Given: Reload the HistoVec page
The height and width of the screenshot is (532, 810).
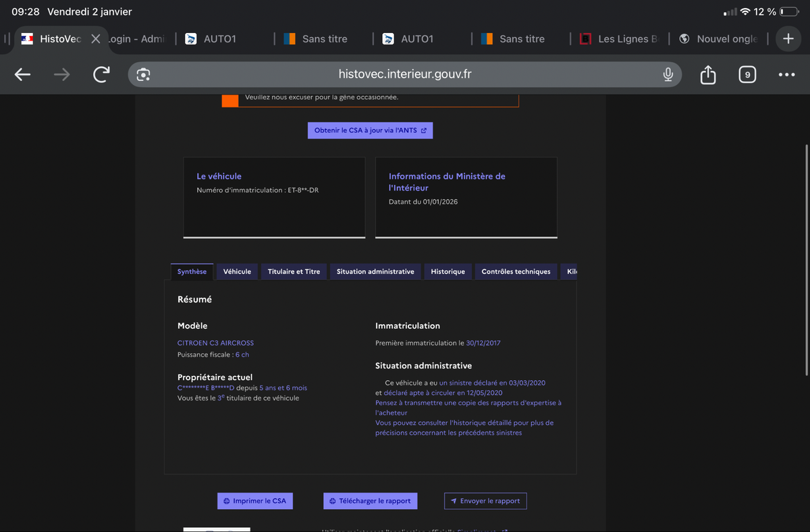Looking at the screenshot, I should point(101,74).
